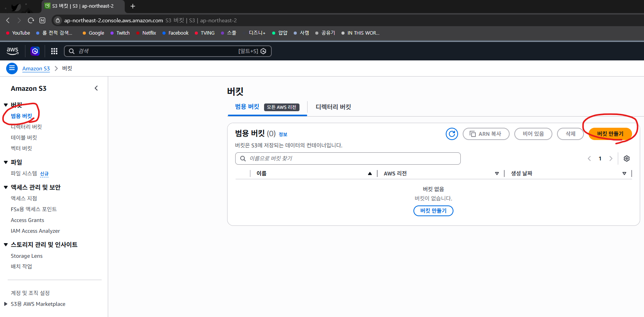
Task: Open 액세스 지점 in sidebar
Action: click(x=24, y=199)
